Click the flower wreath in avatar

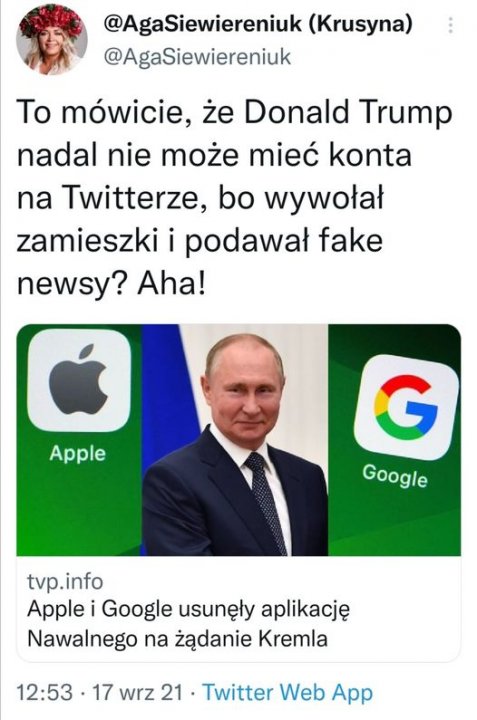51,20
